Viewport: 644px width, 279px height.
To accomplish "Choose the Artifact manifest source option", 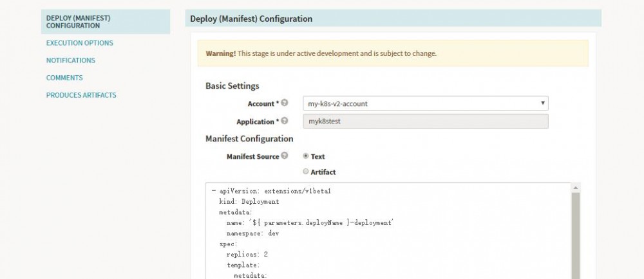I will tap(306, 172).
